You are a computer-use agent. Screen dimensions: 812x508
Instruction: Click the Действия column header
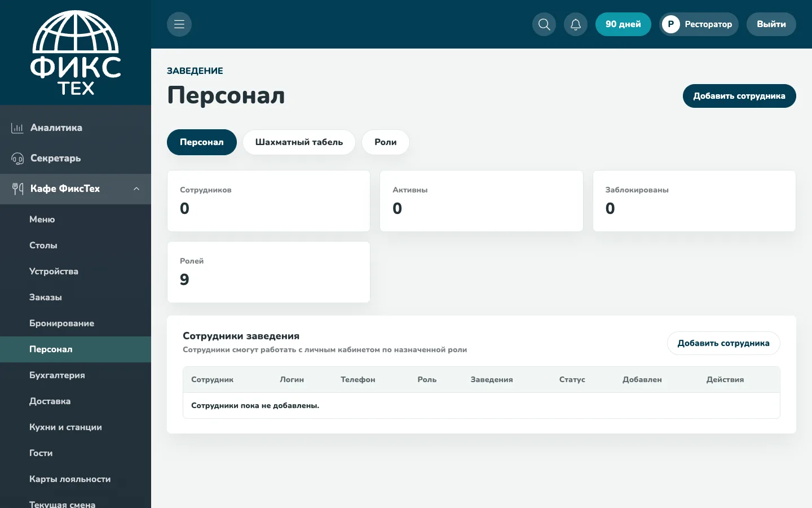(725, 380)
